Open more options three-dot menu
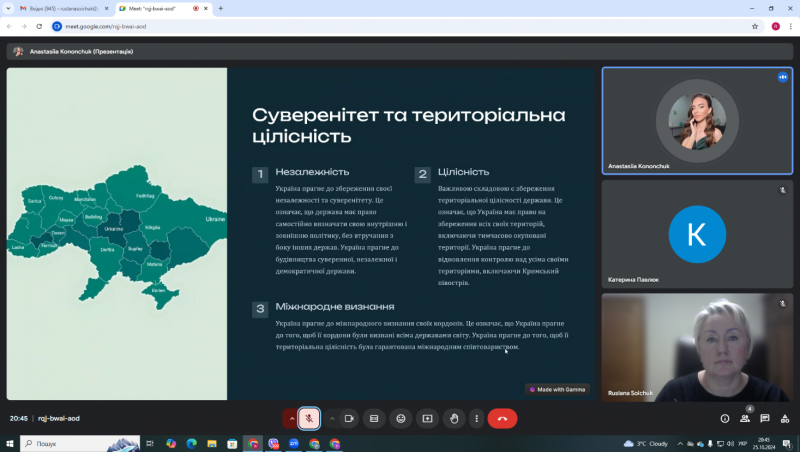The width and height of the screenshot is (800, 452). (477, 418)
